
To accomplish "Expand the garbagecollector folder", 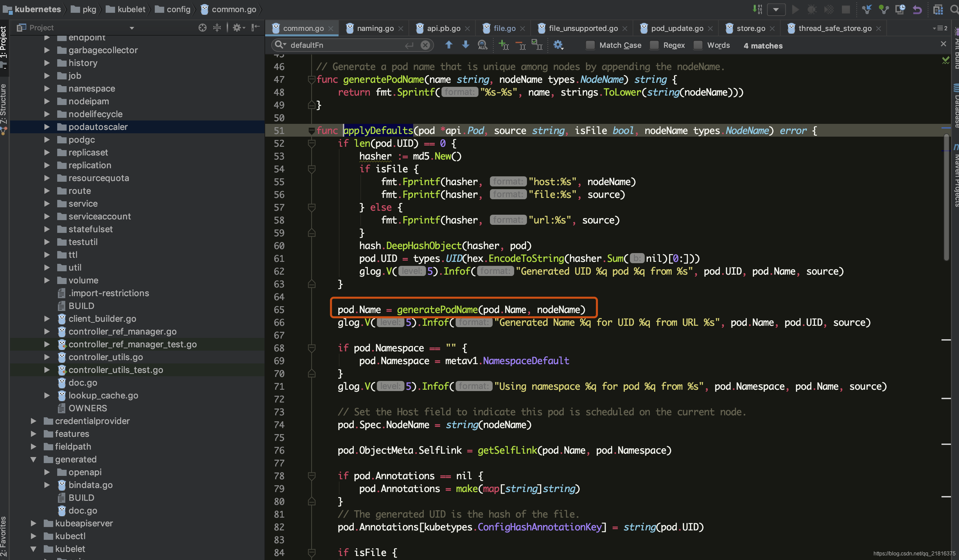I will pos(47,50).
